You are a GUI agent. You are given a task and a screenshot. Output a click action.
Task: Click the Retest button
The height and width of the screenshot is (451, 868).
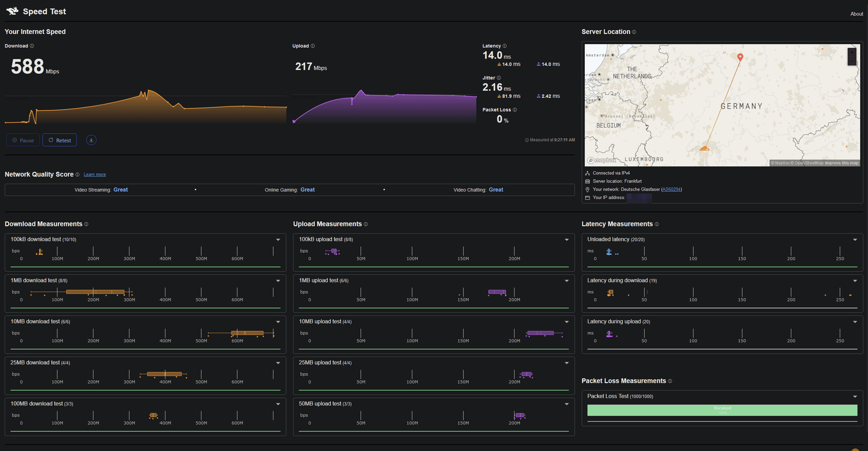(x=59, y=140)
